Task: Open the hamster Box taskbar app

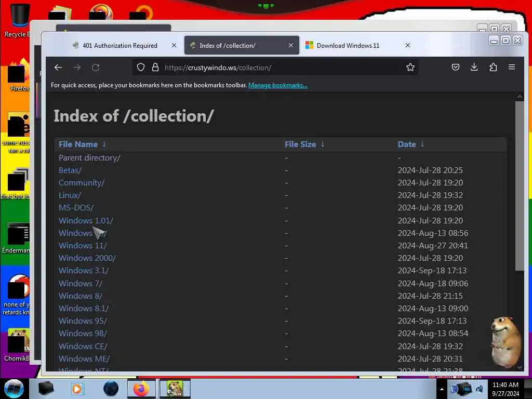Action: coord(175,389)
